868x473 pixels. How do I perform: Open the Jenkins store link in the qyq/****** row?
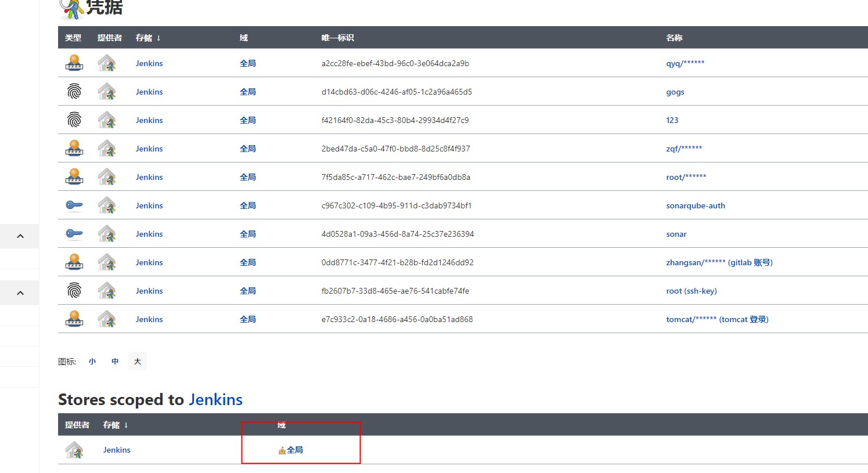pyautogui.click(x=149, y=63)
